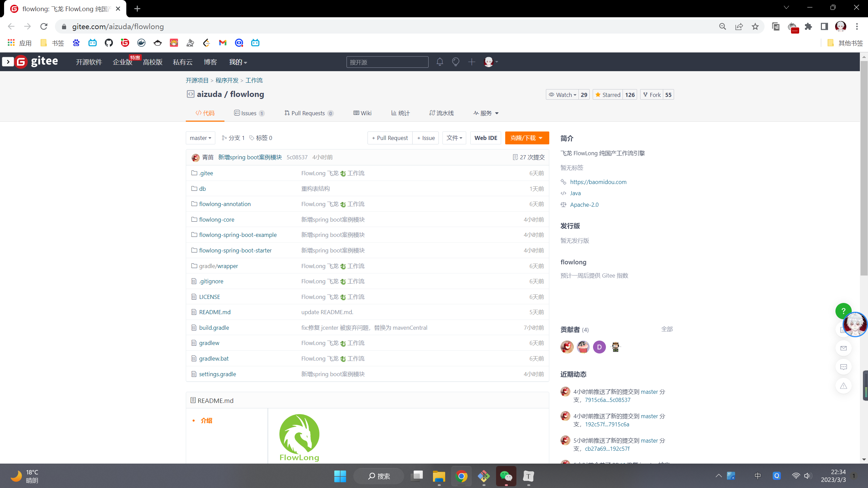868x488 pixels.
Task: Open 开源软件 in the top navigation
Action: tap(89, 62)
